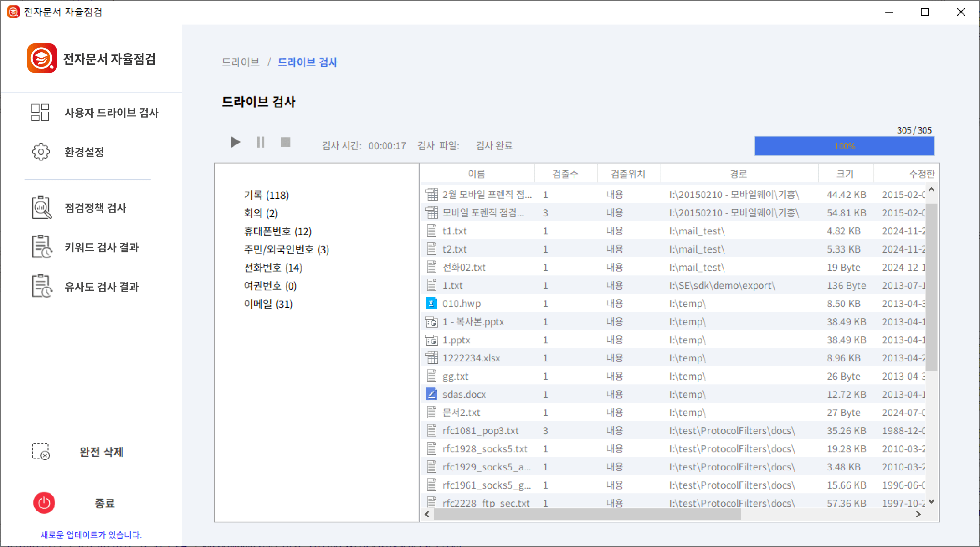Screen dimensions: 980x547
Task: Select 사용자 드라이브 검사 menu label
Action: tap(111, 113)
